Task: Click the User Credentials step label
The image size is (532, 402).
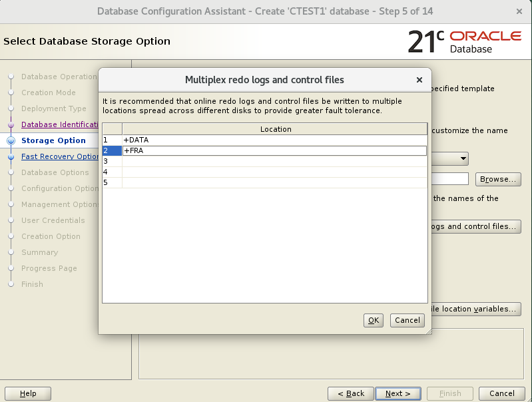Action: 53,220
